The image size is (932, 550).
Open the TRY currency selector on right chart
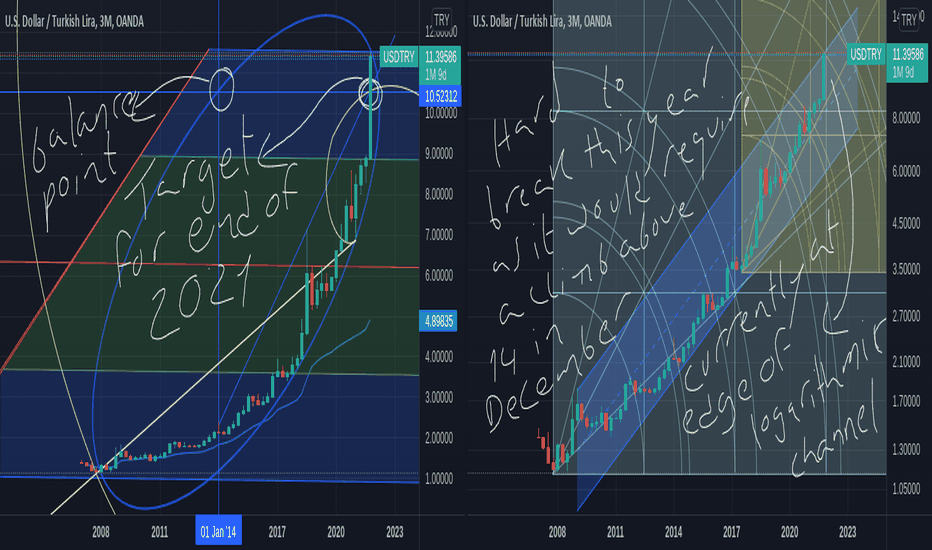(x=909, y=20)
